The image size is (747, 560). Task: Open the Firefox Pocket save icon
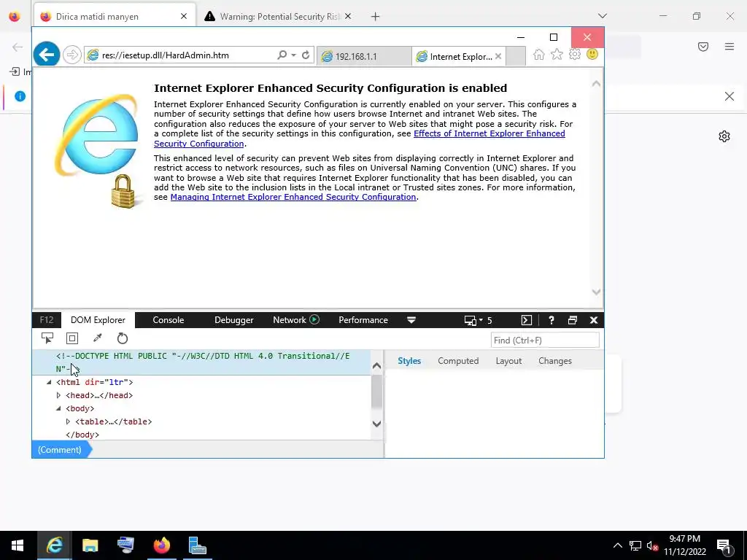click(703, 47)
